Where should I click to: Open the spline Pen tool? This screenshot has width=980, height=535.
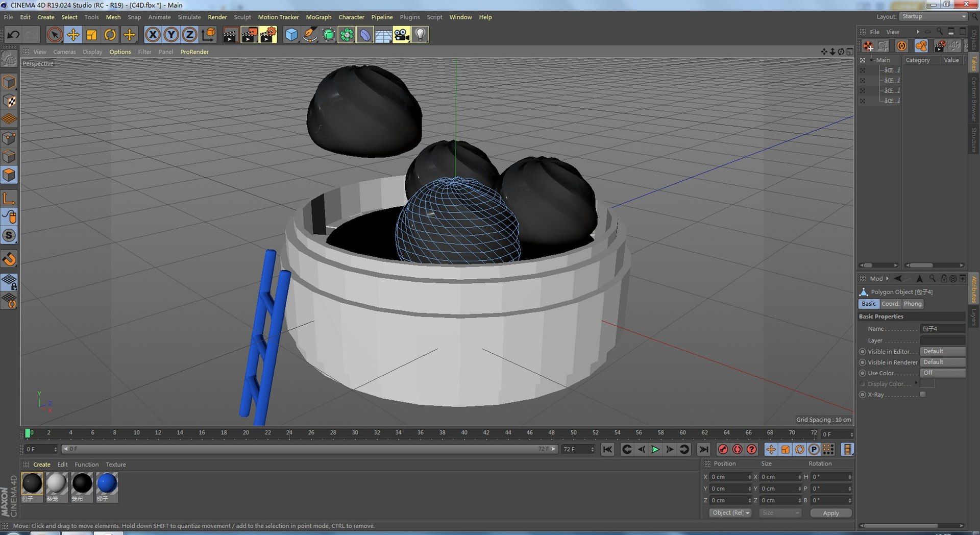pyautogui.click(x=309, y=35)
